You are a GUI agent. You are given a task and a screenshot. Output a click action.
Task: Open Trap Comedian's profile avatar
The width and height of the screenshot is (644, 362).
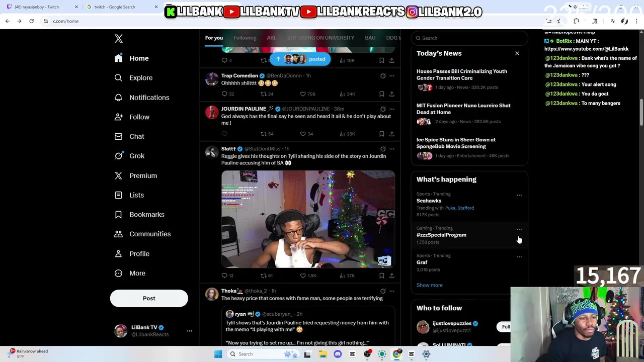[x=212, y=79]
